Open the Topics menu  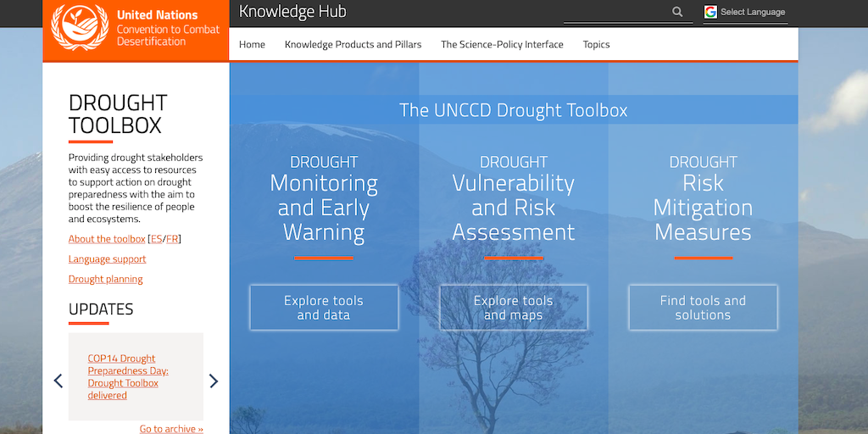(x=596, y=44)
